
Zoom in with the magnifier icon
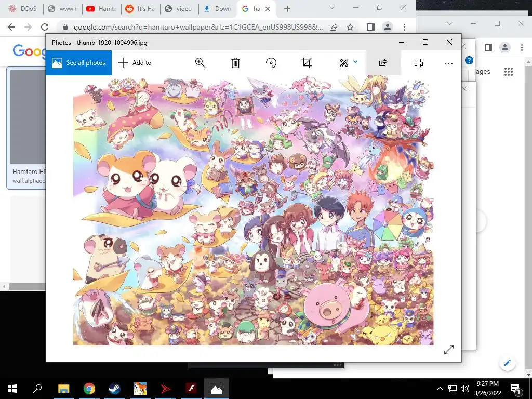200,63
